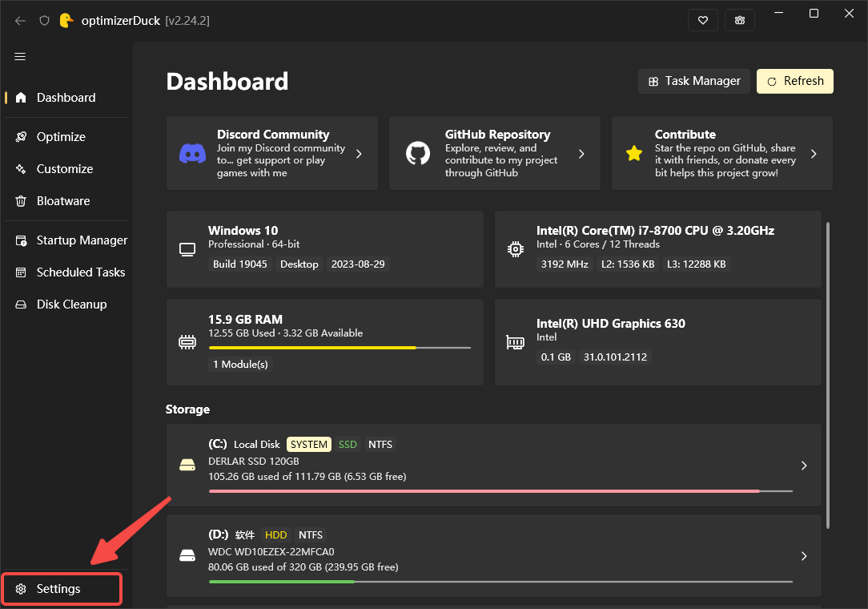Click the Storage section heading
The image size is (868, 609).
pos(187,409)
